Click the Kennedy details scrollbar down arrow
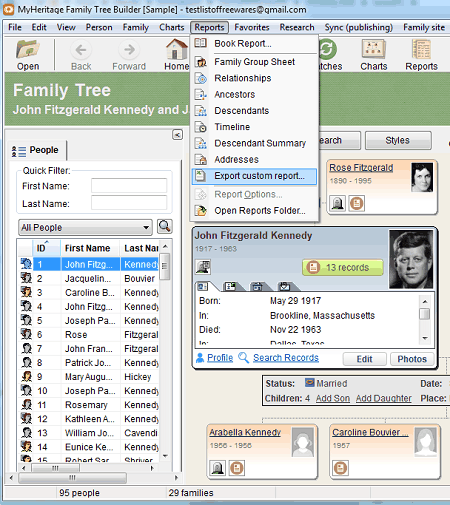Screen dimensions: 450x505 coord(425,338)
